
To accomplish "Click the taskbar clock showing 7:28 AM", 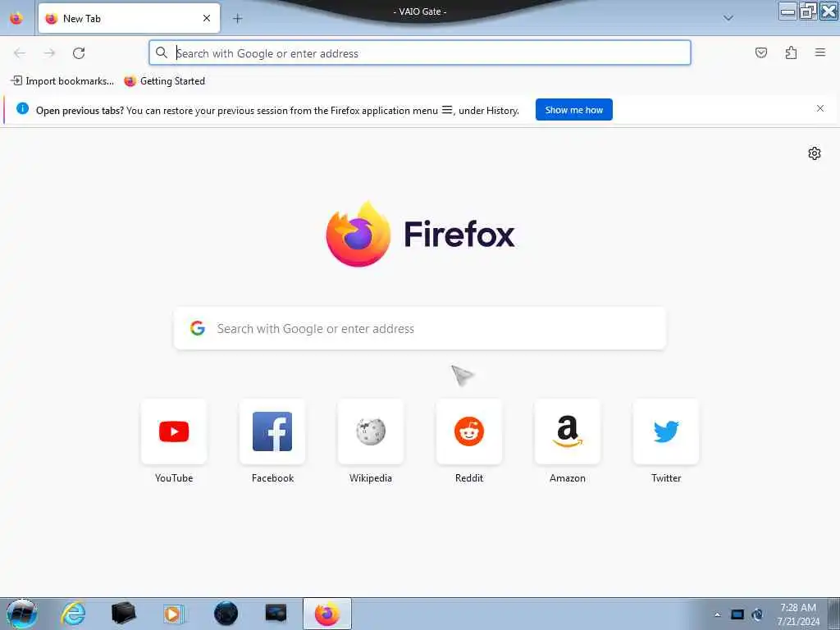I will [x=798, y=614].
